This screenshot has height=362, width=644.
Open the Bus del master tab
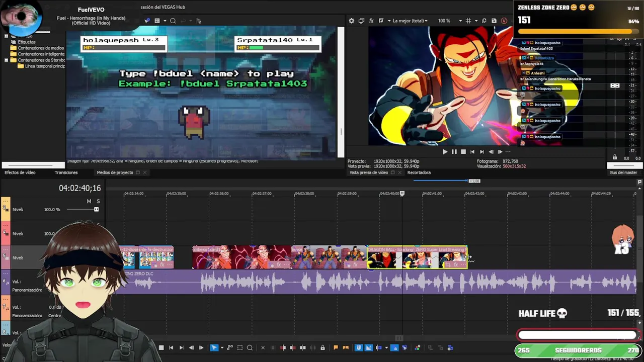pos(623,172)
